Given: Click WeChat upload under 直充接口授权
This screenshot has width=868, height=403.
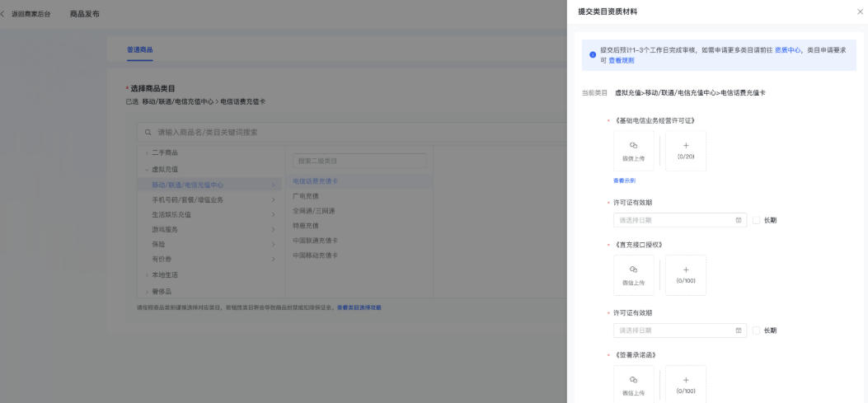Looking at the screenshot, I should [x=633, y=275].
